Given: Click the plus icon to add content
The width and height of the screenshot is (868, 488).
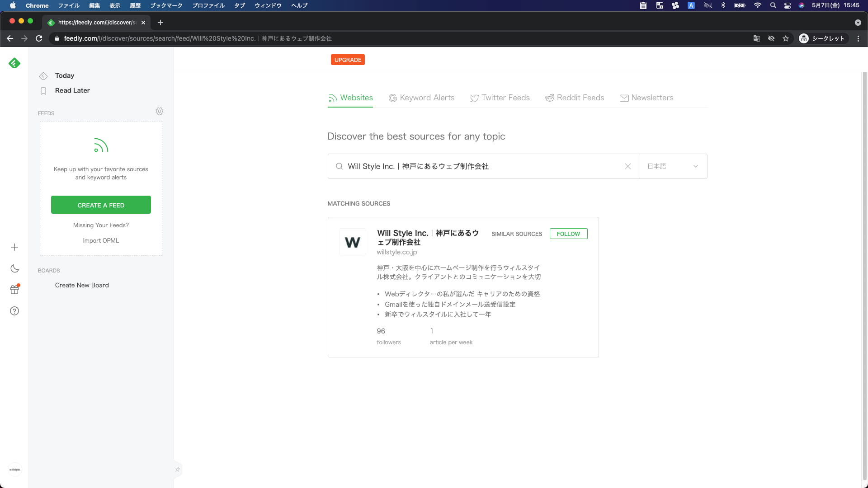Looking at the screenshot, I should [14, 247].
